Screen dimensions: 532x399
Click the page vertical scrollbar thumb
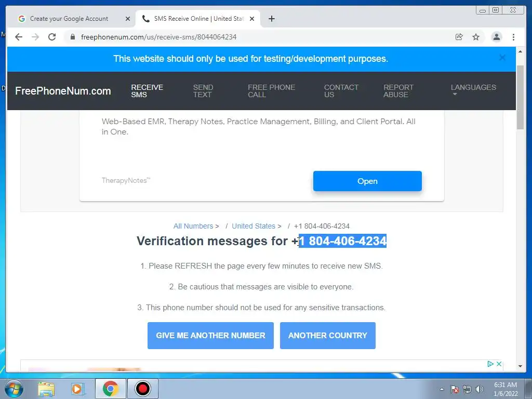520,97
